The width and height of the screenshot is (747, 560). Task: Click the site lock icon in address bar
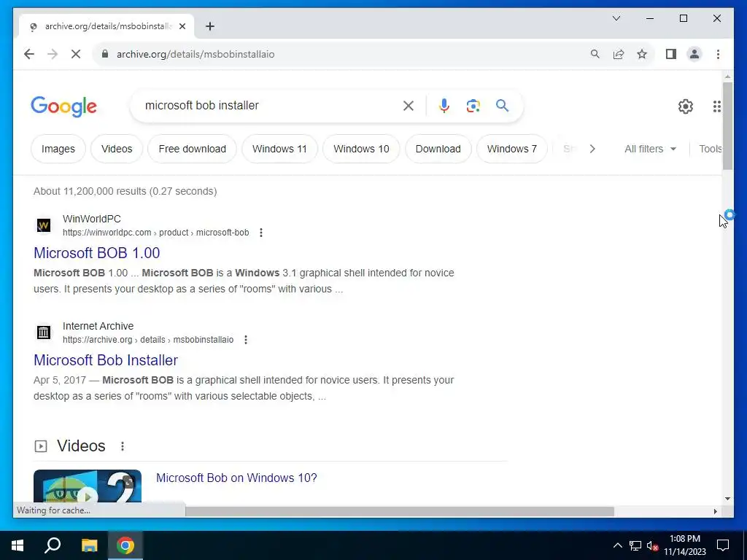(x=105, y=54)
